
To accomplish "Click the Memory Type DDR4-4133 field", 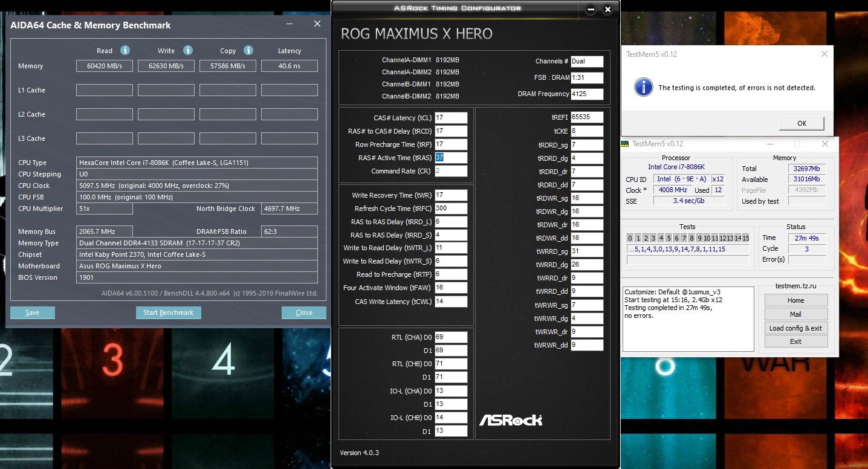I will pos(198,243).
